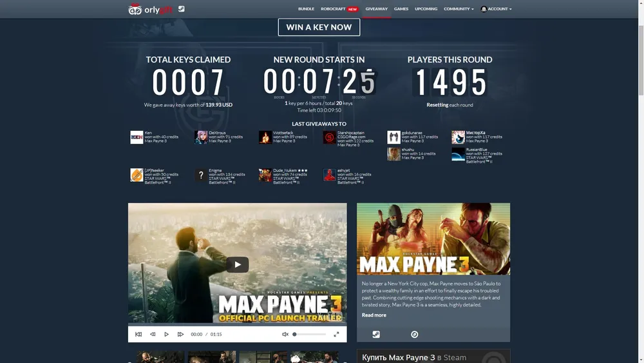Go to the Bundle page
Image resolution: width=644 pixels, height=363 pixels.
click(306, 9)
